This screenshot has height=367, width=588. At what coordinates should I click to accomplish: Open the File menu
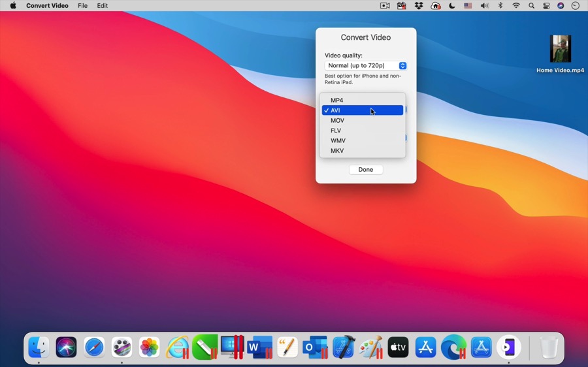coord(82,6)
